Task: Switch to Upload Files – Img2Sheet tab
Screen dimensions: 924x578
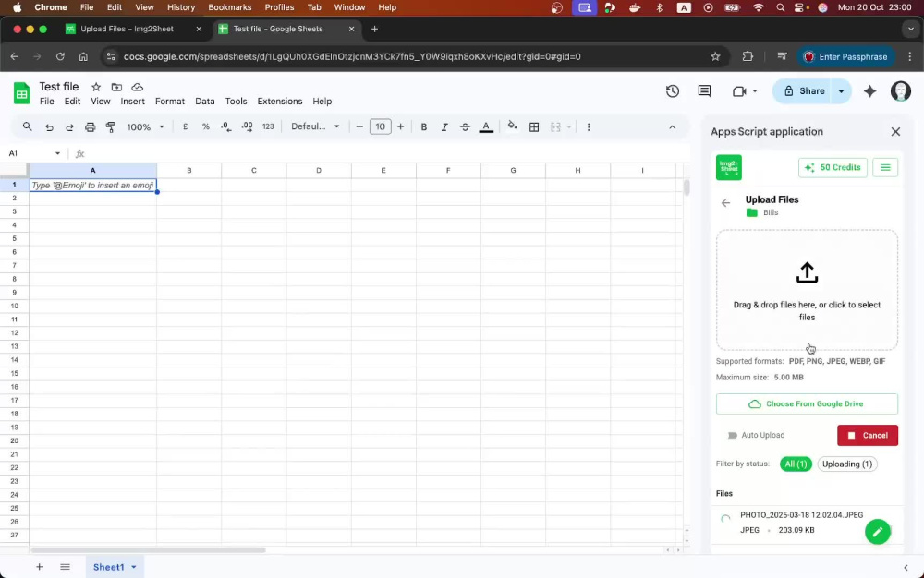Action: point(126,29)
